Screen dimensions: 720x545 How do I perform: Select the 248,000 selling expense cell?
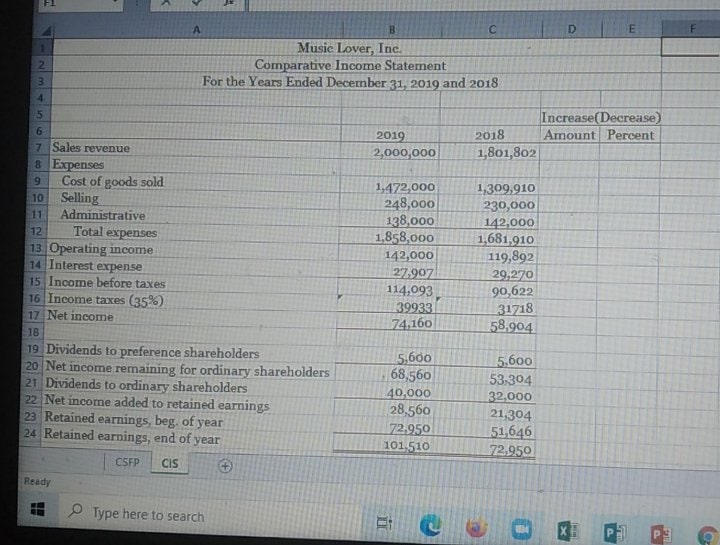[x=409, y=203]
